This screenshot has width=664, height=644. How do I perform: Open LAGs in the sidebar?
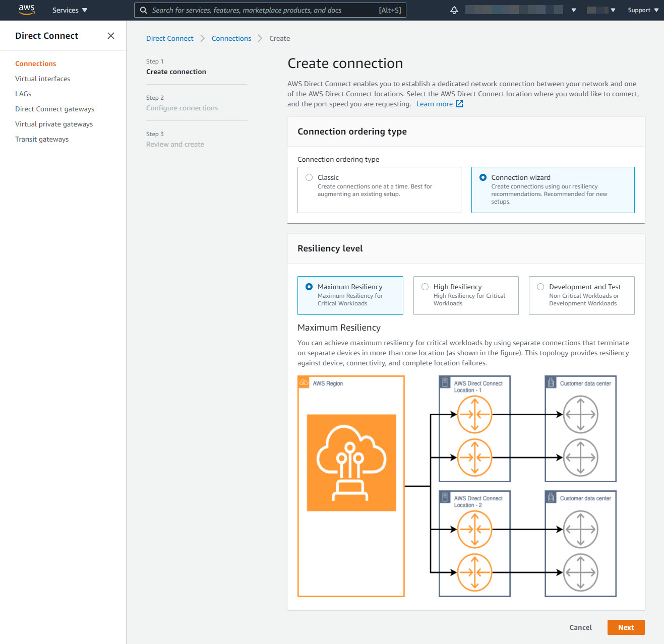(x=23, y=94)
